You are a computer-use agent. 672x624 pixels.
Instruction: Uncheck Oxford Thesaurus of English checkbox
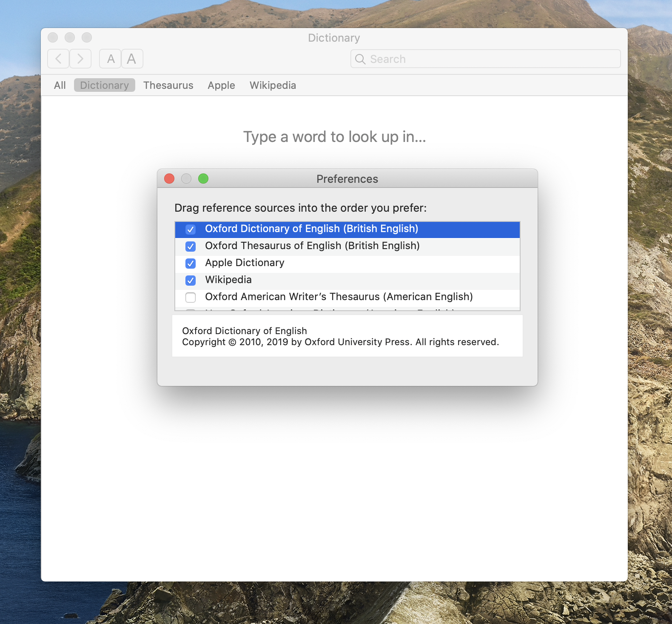pos(191,247)
